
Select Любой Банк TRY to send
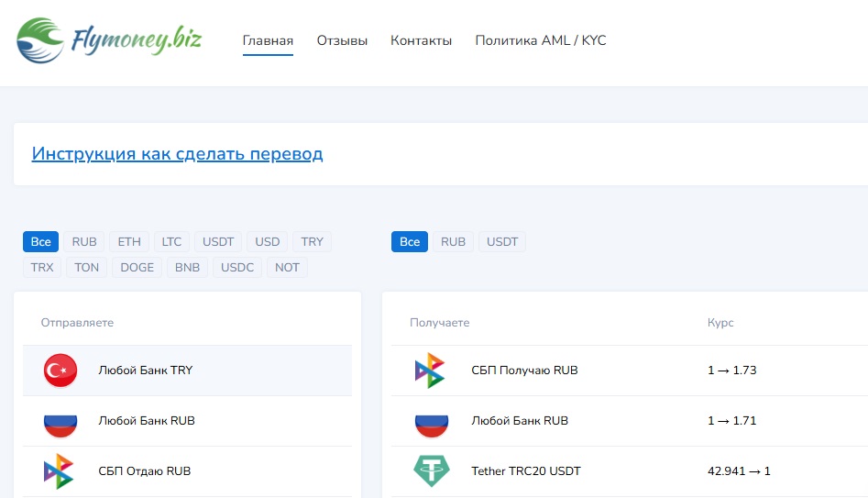[x=187, y=370]
